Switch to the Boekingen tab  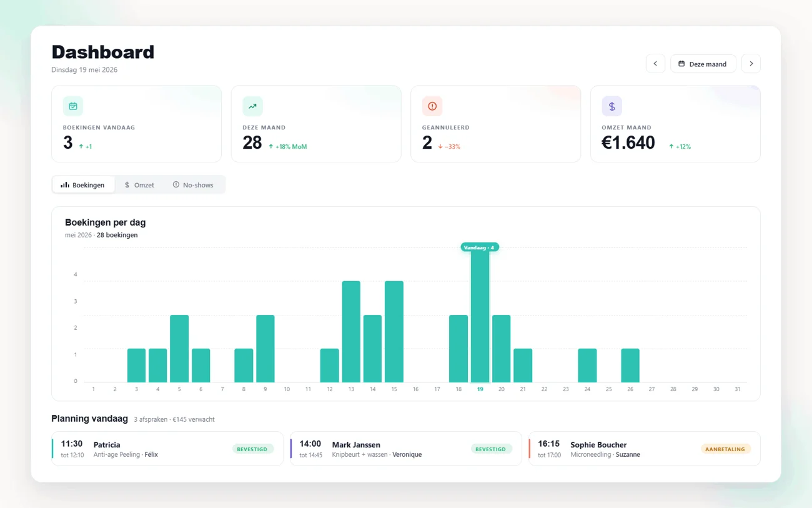[83, 185]
